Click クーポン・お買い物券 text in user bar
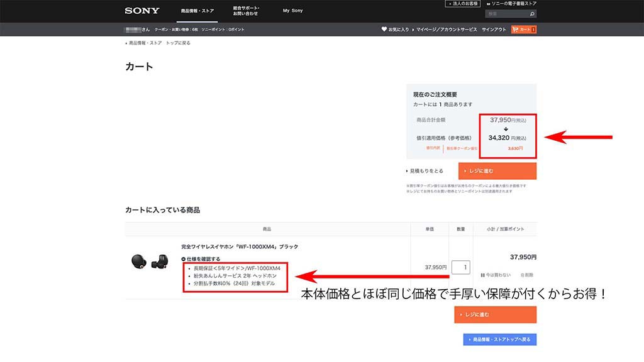644x362 pixels. click(x=176, y=30)
